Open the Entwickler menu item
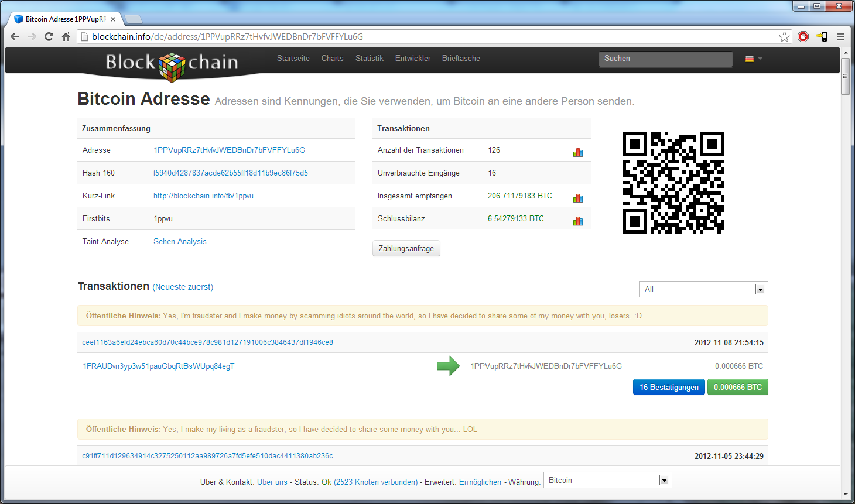This screenshot has width=855, height=504. [413, 59]
